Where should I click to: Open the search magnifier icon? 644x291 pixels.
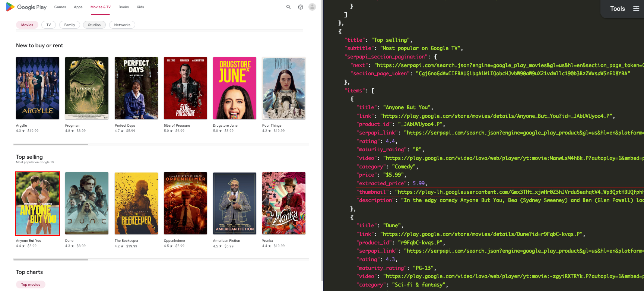[288, 7]
